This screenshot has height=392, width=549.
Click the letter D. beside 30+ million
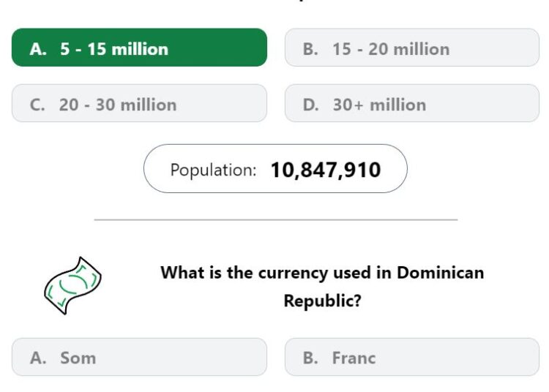(311, 105)
